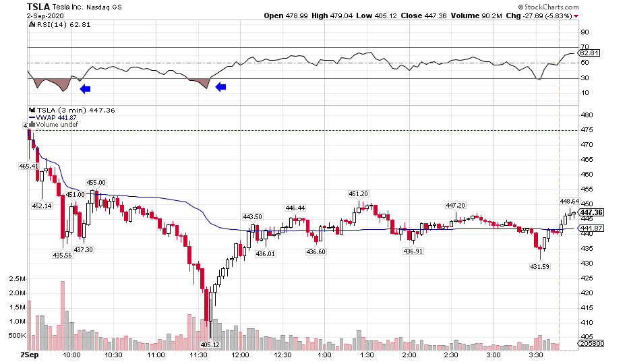The width and height of the screenshot is (627, 364).
Task: Click the 446.44 price annotation
Action: pyautogui.click(x=295, y=208)
